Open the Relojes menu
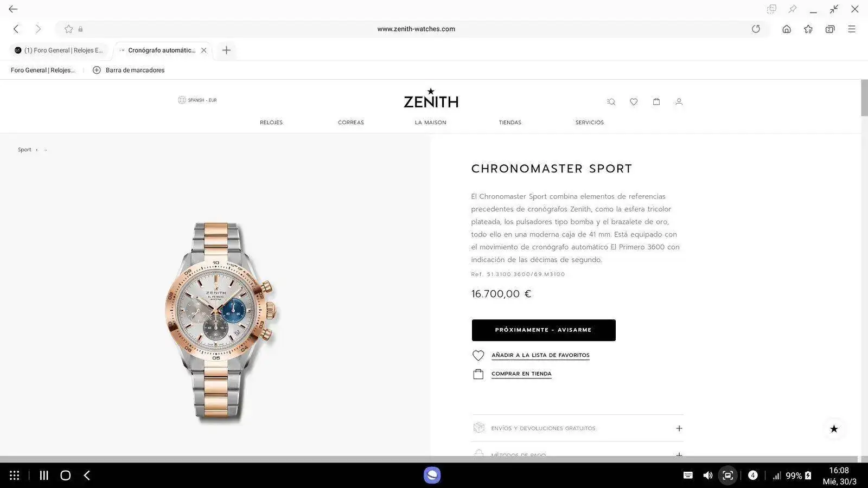 tap(271, 123)
